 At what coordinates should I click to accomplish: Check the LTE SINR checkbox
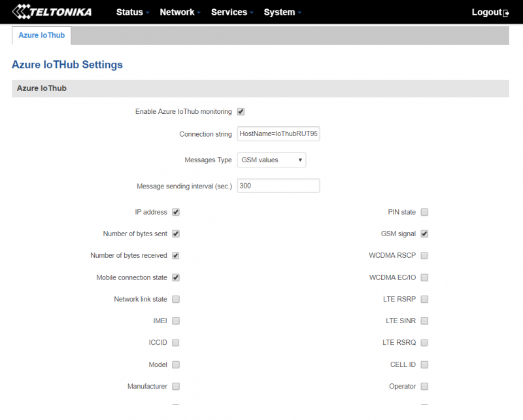tap(424, 321)
